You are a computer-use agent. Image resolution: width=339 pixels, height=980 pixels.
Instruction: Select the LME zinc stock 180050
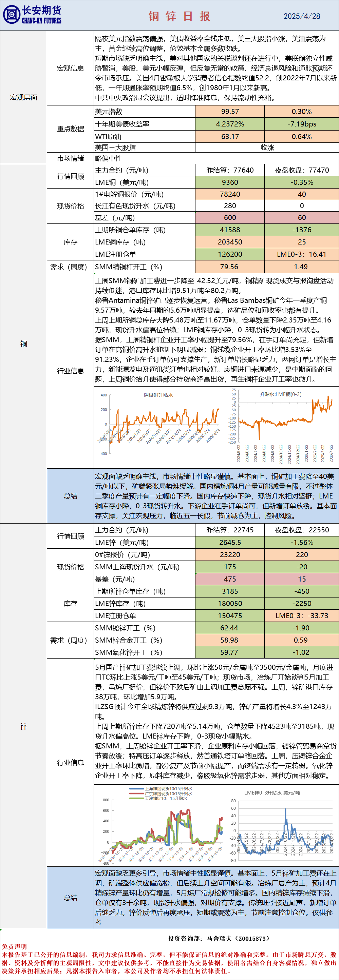[x=230, y=603]
